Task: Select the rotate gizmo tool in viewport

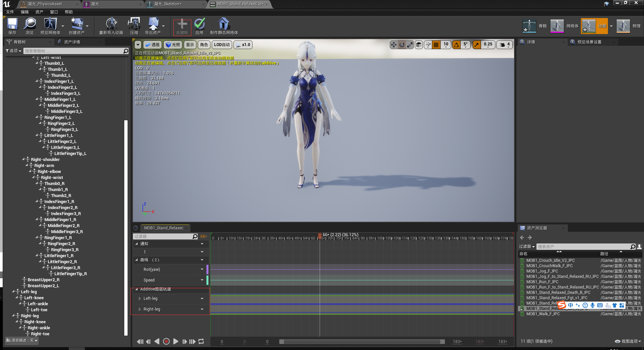Action: coord(402,45)
